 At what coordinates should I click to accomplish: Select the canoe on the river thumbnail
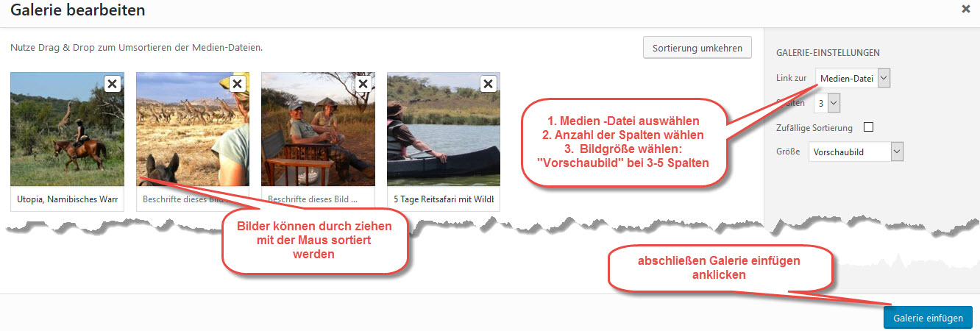[x=444, y=129]
